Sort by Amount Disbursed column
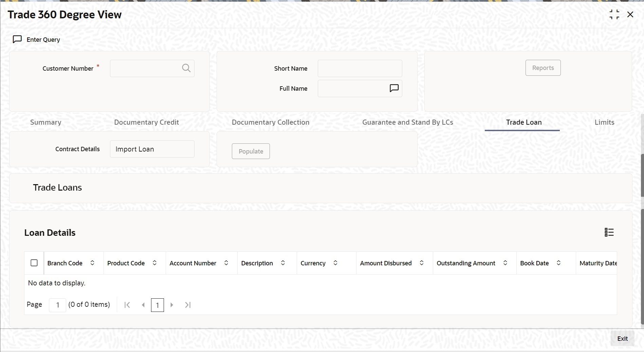 point(422,263)
